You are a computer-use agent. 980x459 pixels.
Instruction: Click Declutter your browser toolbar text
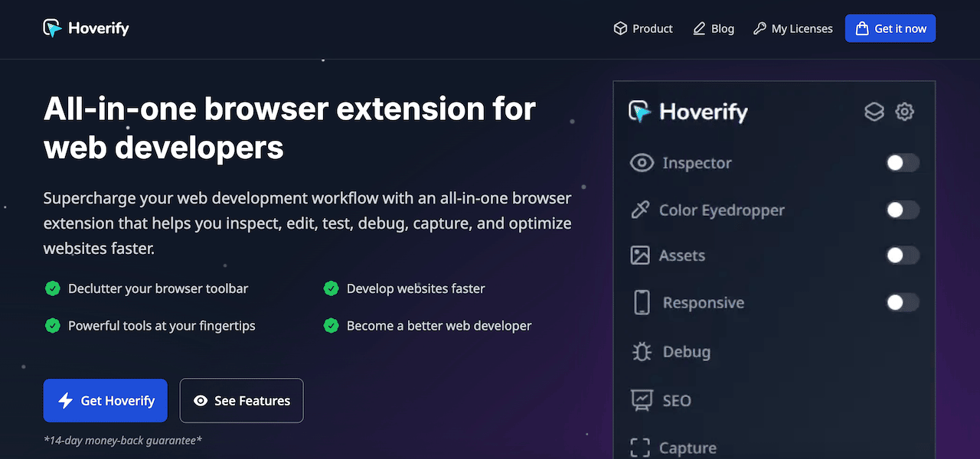[158, 288]
